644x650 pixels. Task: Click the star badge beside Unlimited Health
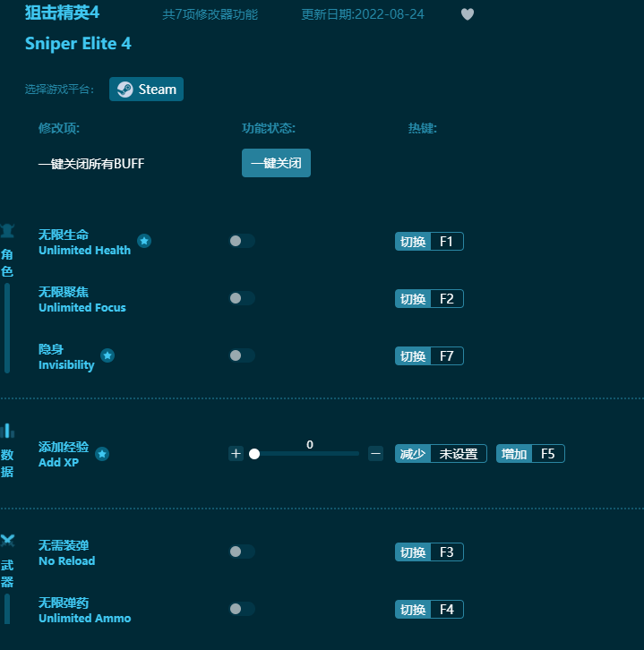click(x=144, y=241)
